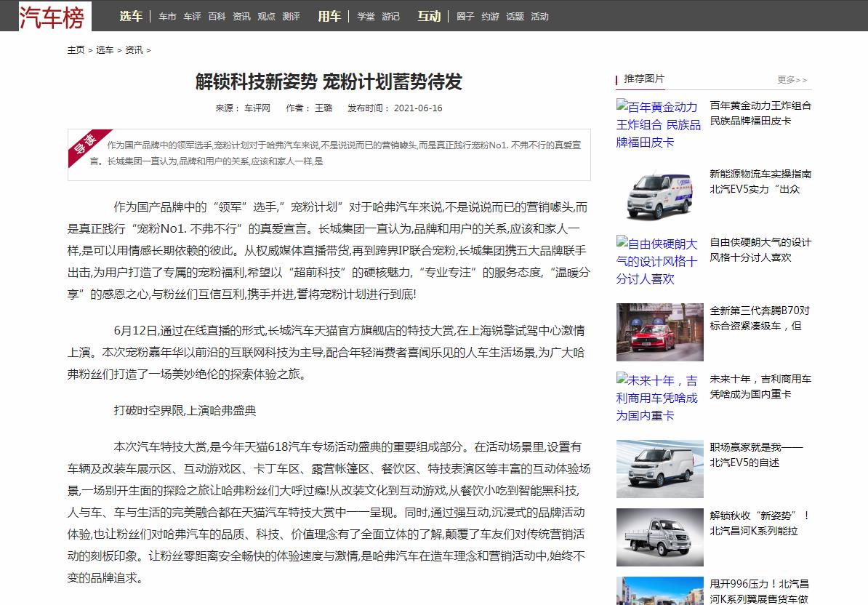Click the 更多>> link in 推荐图片

click(792, 80)
